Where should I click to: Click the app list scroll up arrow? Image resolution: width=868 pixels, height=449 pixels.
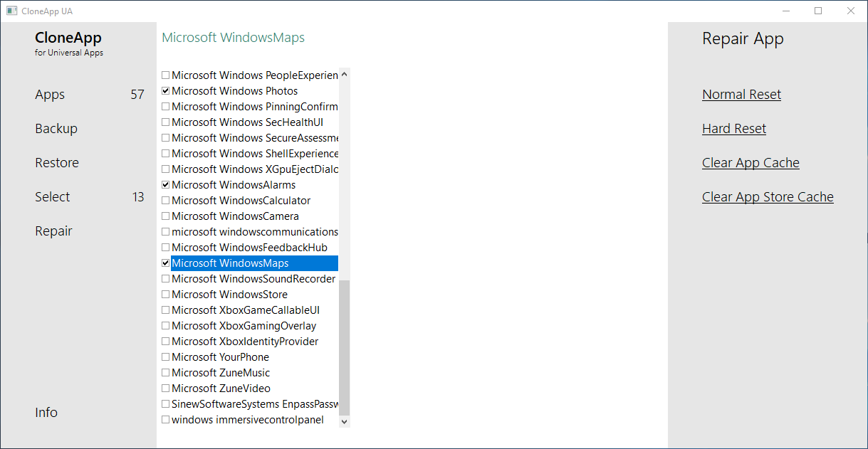pos(345,74)
